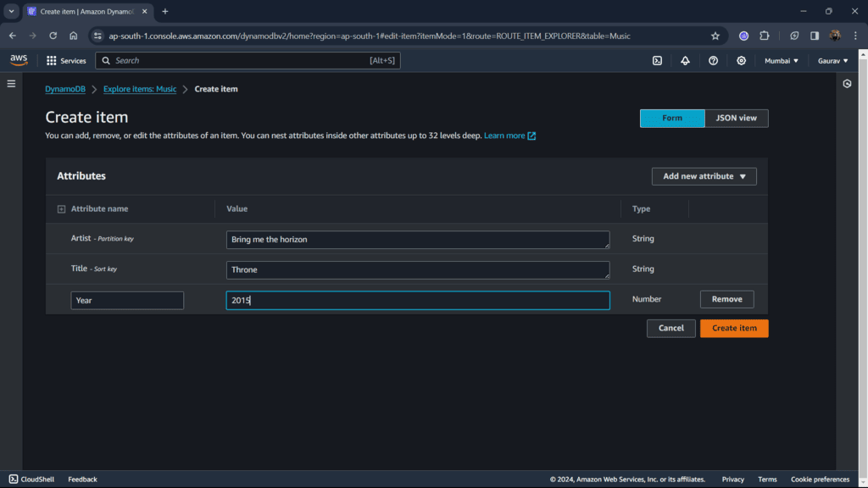Click the browser address bar URL

click(x=370, y=36)
